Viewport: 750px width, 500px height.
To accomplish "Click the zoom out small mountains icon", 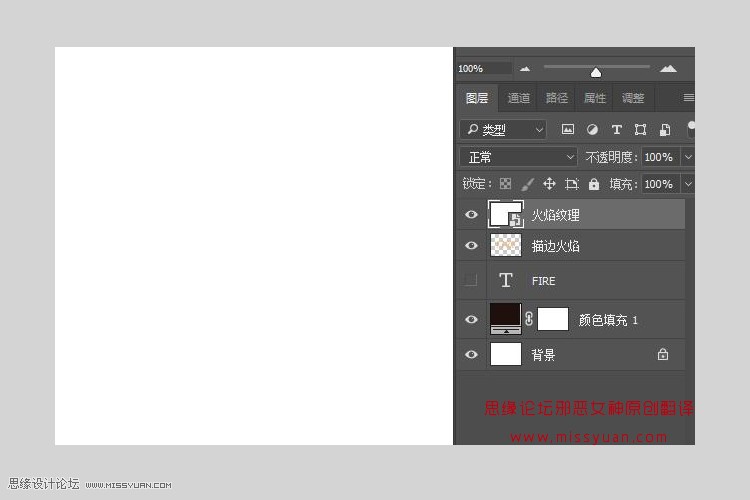I will 525,69.
